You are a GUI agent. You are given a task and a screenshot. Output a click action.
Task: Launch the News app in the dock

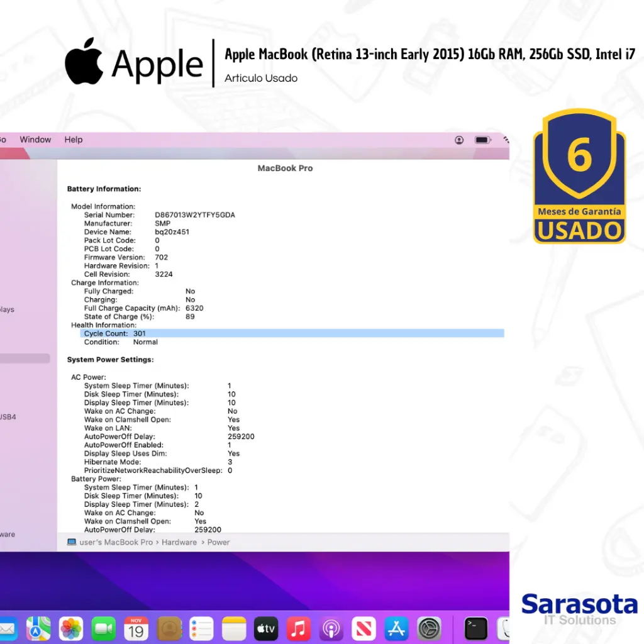pyautogui.click(x=364, y=628)
